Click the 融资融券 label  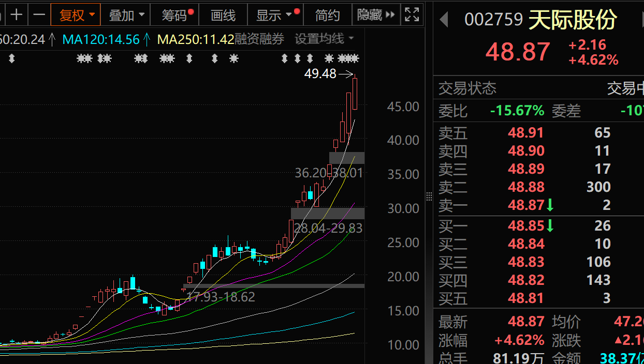click(x=259, y=39)
